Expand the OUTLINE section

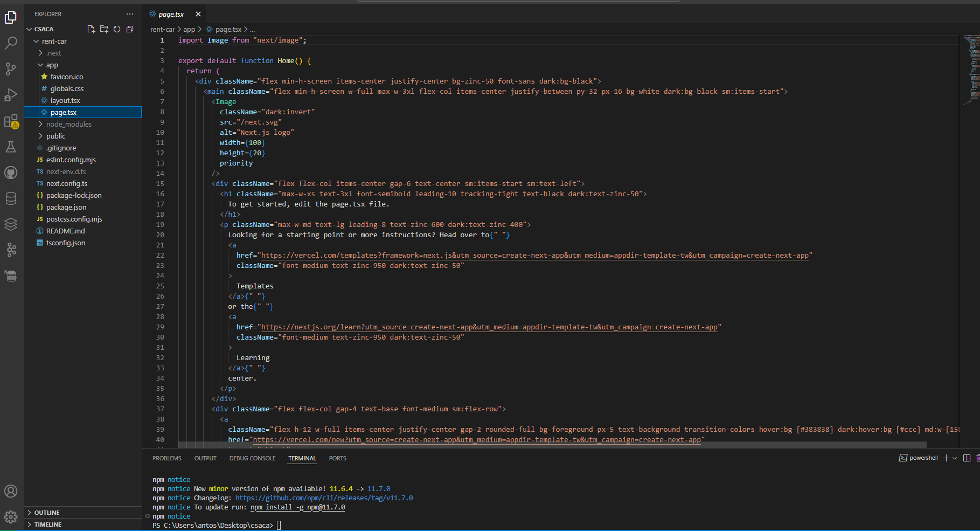tap(47, 513)
